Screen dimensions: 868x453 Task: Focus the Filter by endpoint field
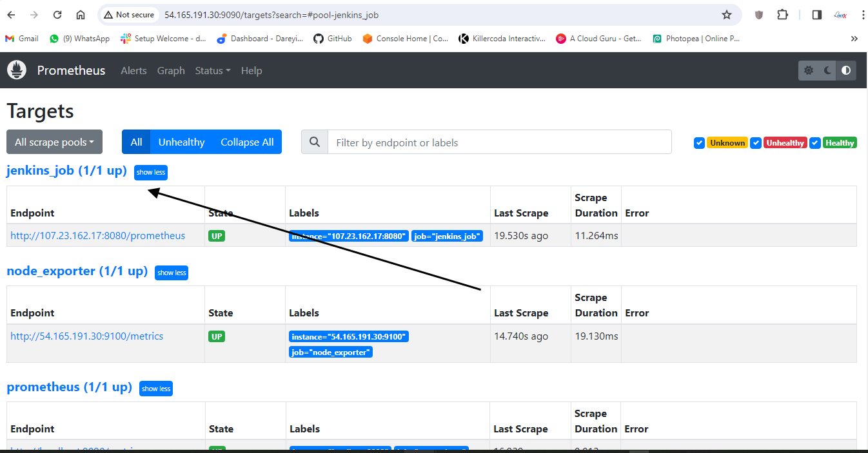tap(499, 142)
